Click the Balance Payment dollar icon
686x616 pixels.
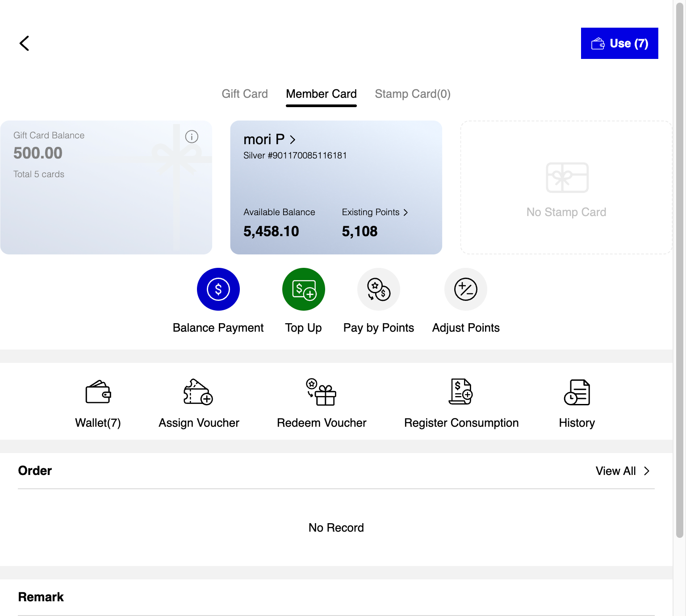point(218,289)
